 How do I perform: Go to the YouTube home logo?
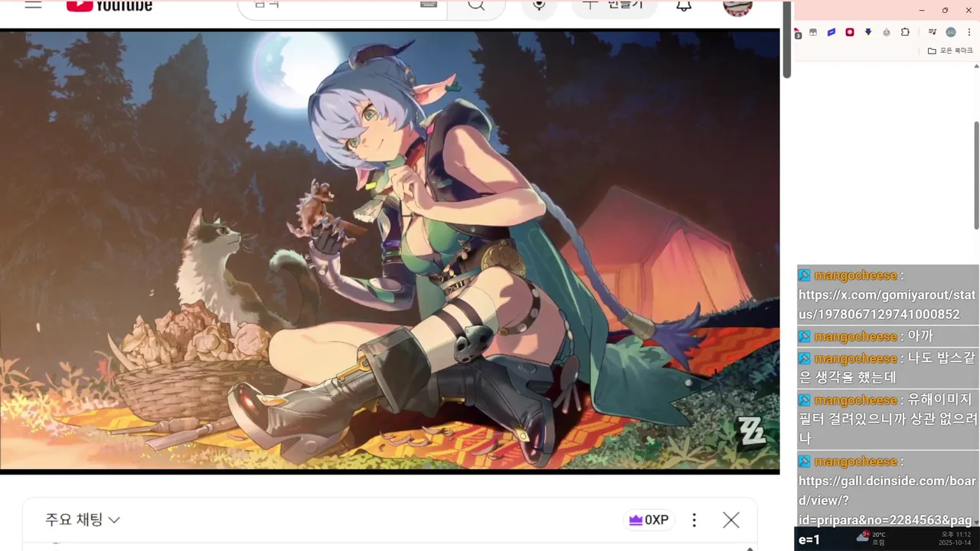[109, 5]
